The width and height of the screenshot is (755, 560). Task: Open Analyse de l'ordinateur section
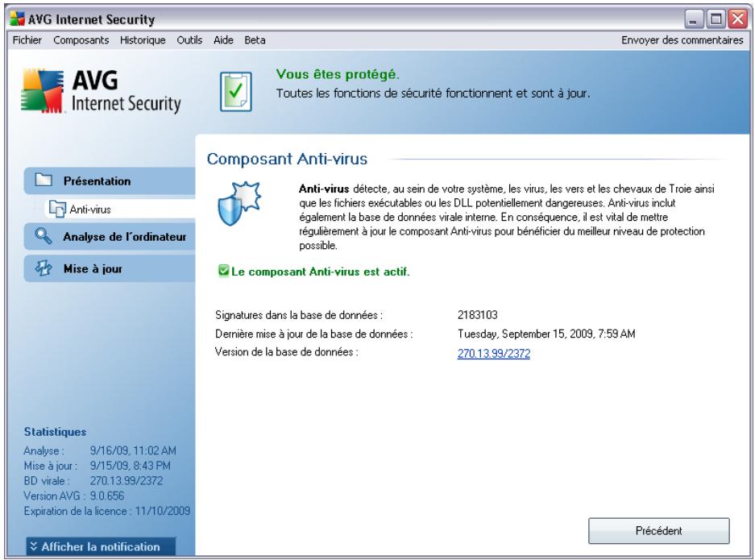pos(110,236)
